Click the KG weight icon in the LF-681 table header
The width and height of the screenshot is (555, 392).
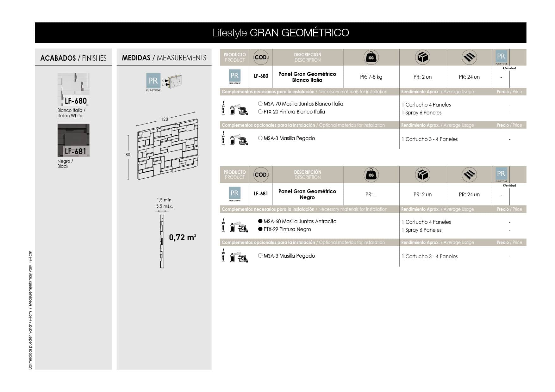point(371,175)
